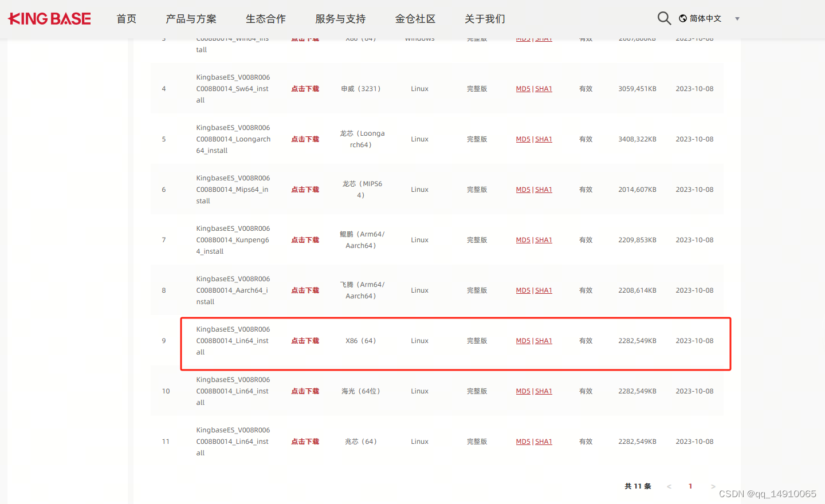
Task: Open SHA1 link in row 8
Action: (544, 290)
